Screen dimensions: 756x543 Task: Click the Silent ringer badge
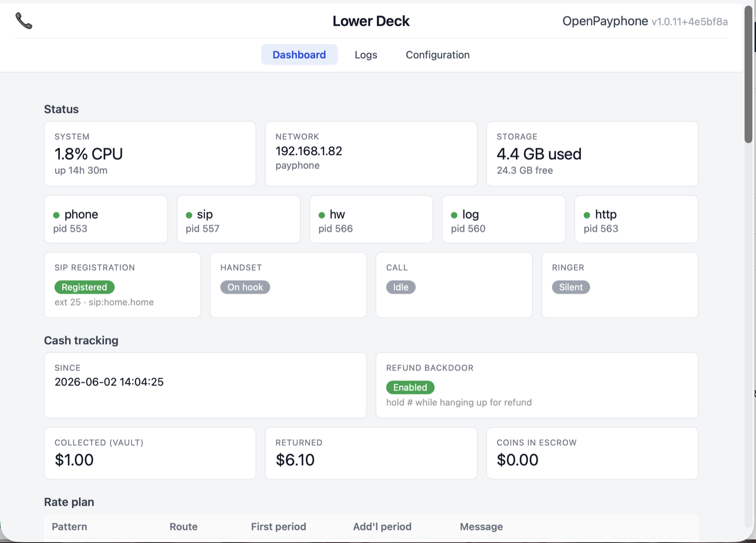tap(571, 287)
